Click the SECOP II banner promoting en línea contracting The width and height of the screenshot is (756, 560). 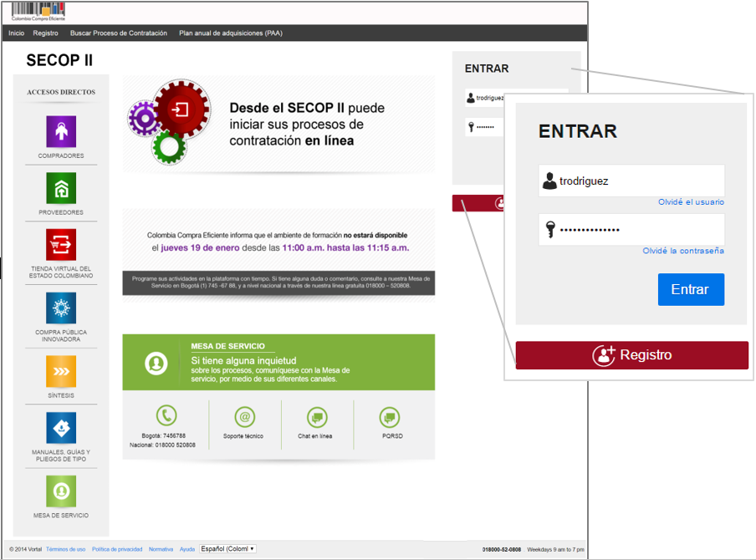[x=278, y=124]
